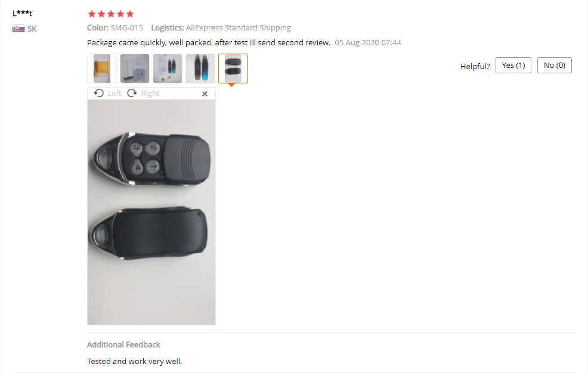Click the 'Left' rotate label

coord(114,93)
